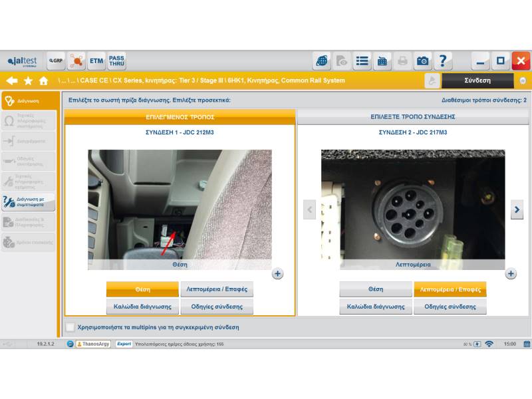
Task: Enable the multipins checkbox
Action: pyautogui.click(x=70, y=327)
